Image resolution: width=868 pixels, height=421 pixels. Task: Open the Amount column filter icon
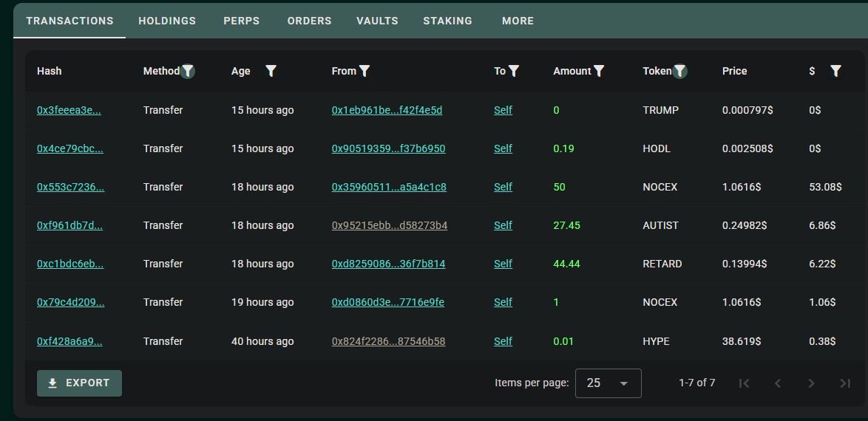click(599, 71)
